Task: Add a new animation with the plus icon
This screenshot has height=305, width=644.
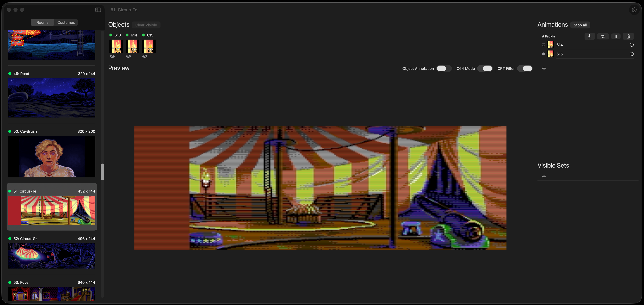Action: click(544, 68)
